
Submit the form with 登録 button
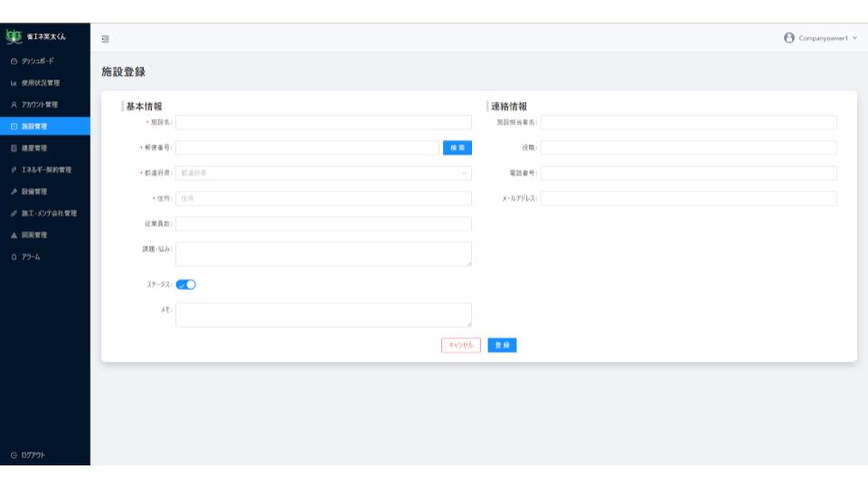coord(502,345)
